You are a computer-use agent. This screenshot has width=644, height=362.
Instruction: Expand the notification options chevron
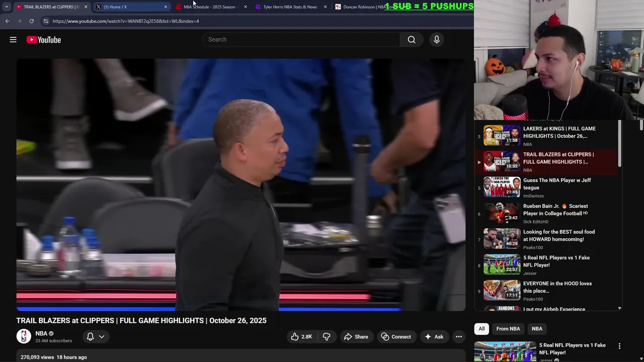tap(102, 337)
